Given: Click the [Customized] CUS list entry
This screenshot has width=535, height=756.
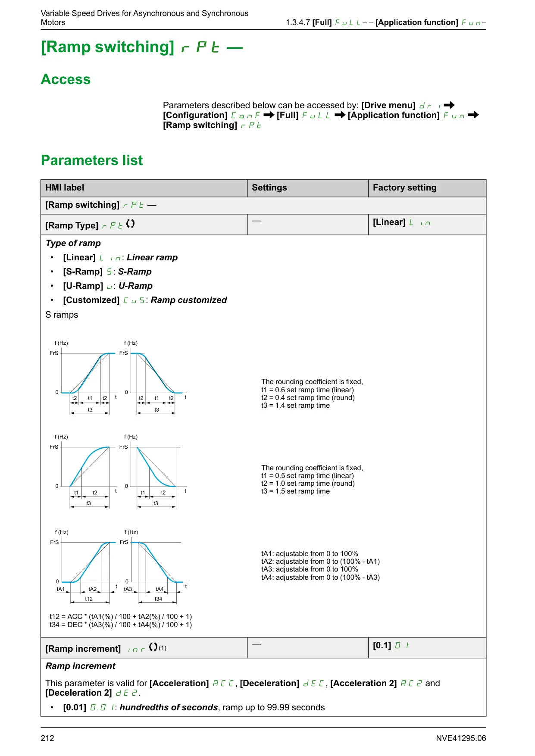Looking at the screenshot, I should tap(145, 300).
